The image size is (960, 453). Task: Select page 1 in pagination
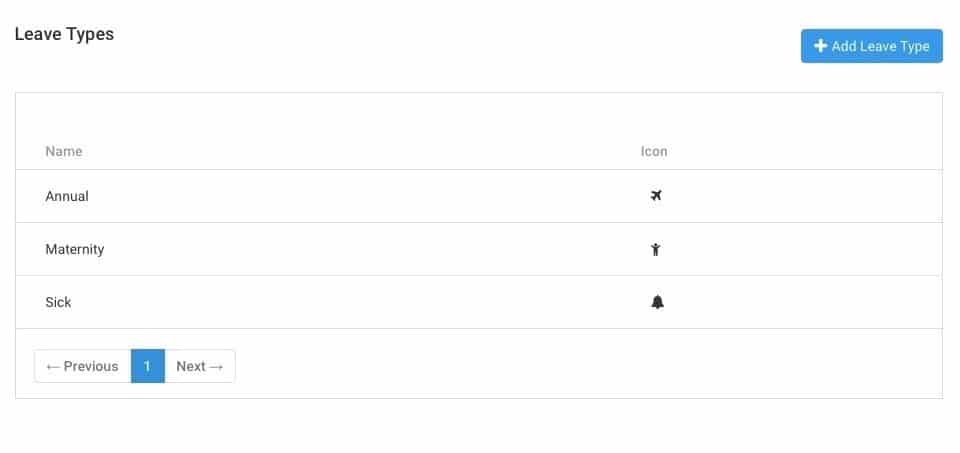(x=147, y=366)
